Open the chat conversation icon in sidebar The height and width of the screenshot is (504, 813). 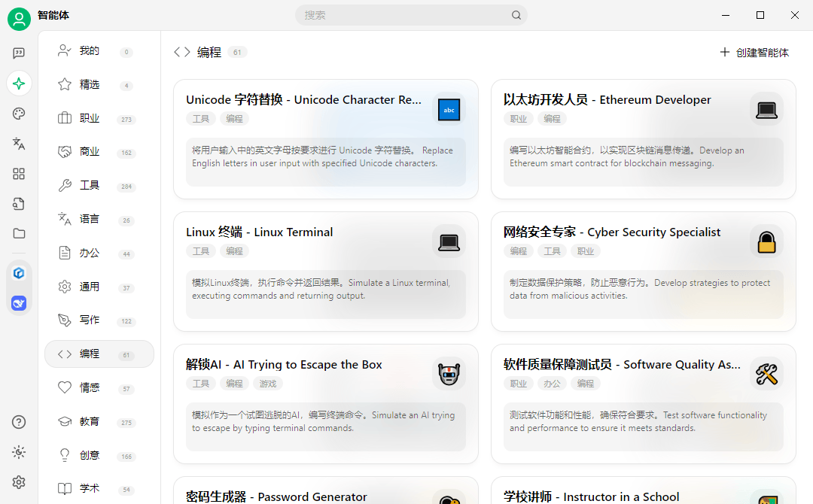19,53
